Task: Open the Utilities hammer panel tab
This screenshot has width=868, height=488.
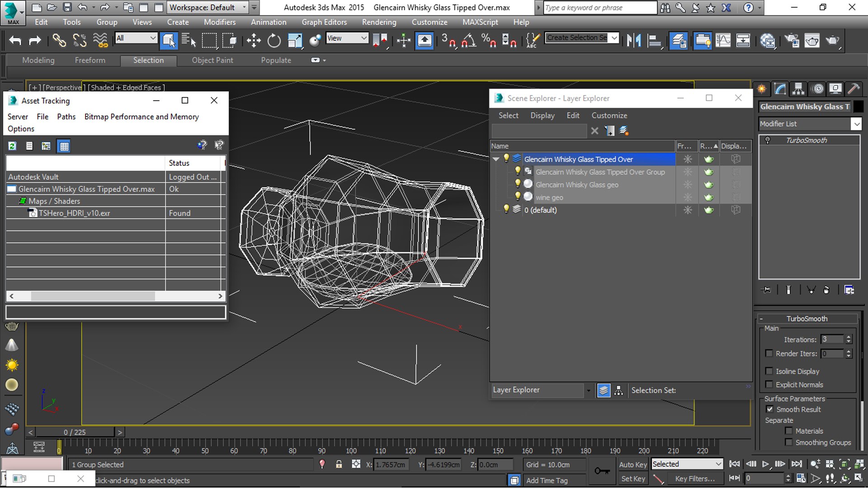Action: [x=853, y=89]
